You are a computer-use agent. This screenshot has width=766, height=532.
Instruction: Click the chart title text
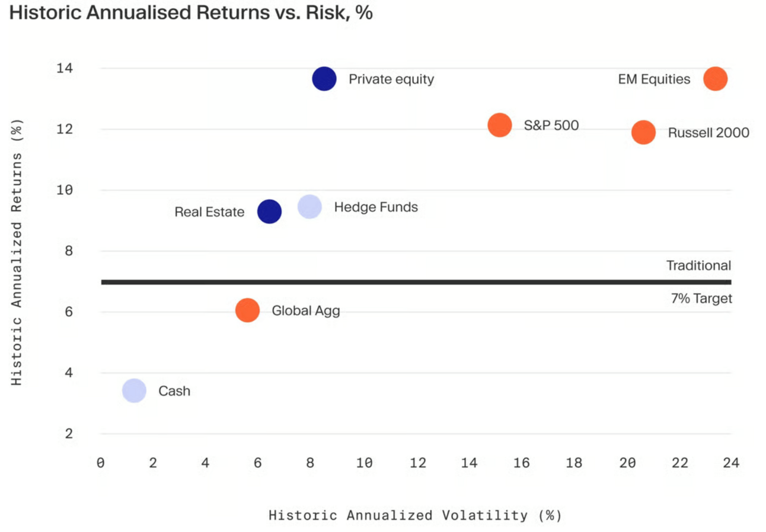click(191, 14)
